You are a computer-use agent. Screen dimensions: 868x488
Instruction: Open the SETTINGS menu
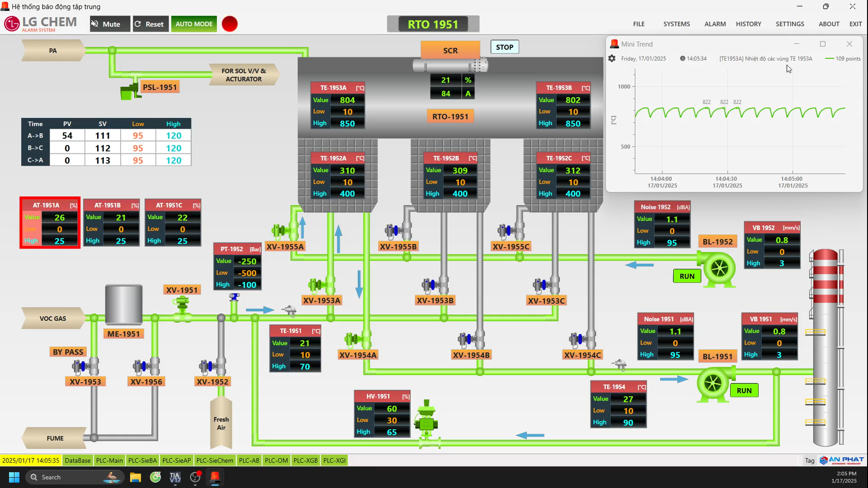(790, 24)
